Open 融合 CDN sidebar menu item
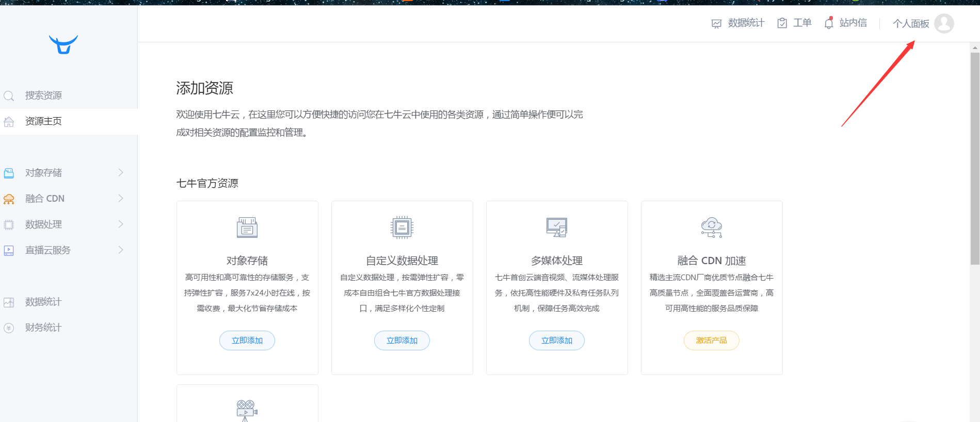This screenshot has height=422, width=980. [69, 199]
